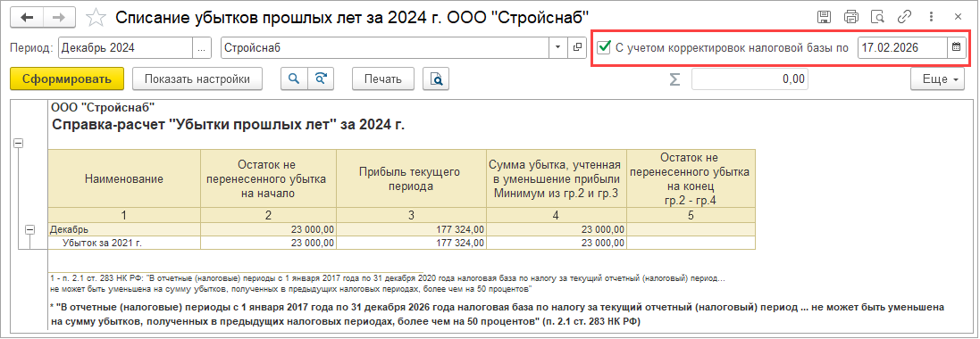
Task: Collapse the report group with top minus toggle
Action: [18, 143]
